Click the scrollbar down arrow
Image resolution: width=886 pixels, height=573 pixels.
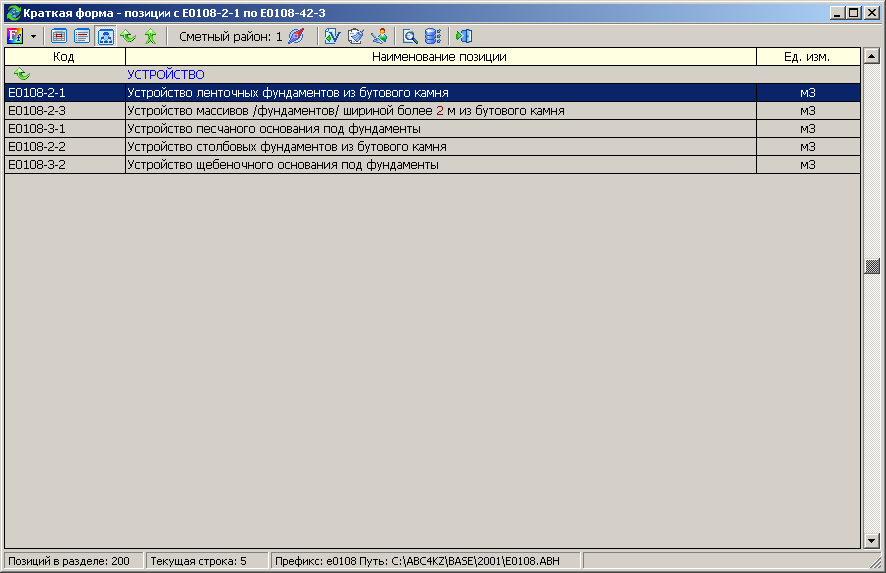[x=872, y=541]
